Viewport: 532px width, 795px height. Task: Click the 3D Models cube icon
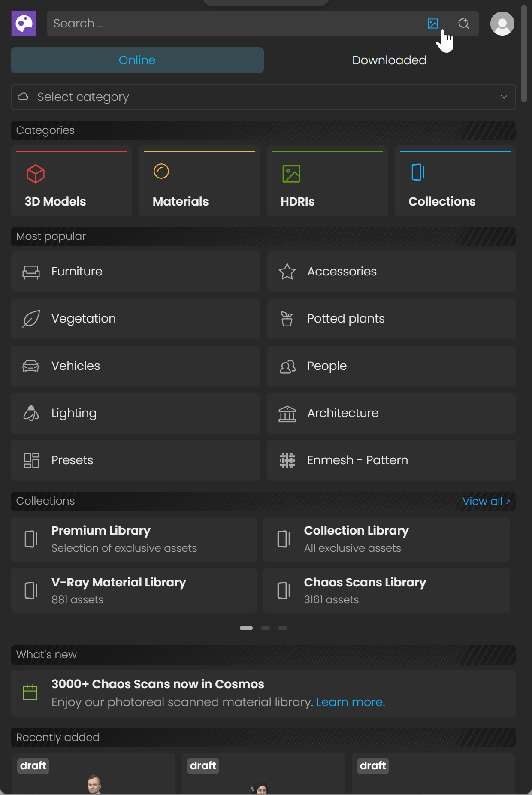click(36, 174)
